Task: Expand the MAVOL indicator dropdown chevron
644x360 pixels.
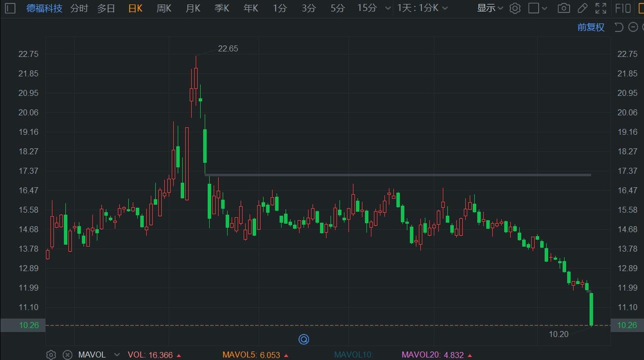Action: (x=117, y=355)
